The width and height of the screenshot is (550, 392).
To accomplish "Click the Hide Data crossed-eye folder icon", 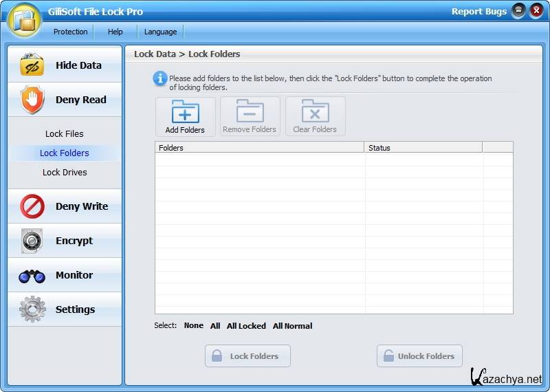I will 32,65.
